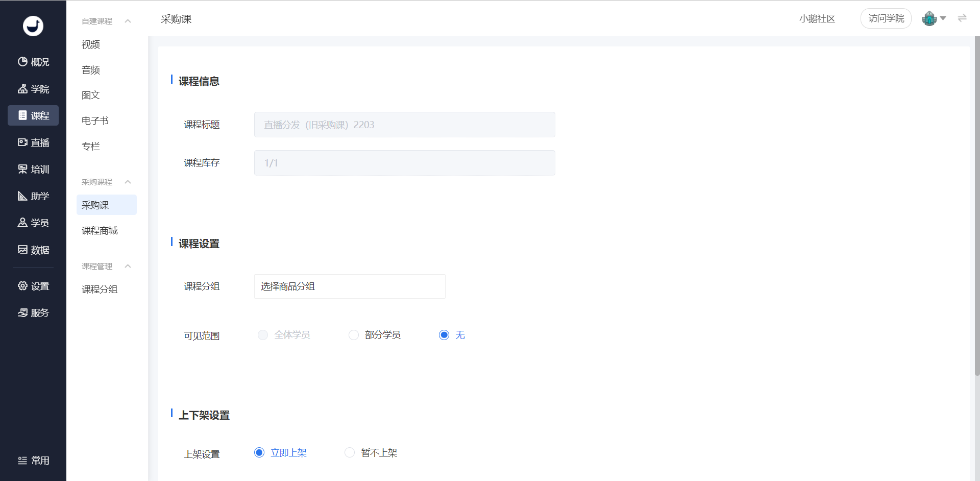Open account dropdown arrow beside avatar
The width and height of the screenshot is (980, 481).
[x=943, y=18]
